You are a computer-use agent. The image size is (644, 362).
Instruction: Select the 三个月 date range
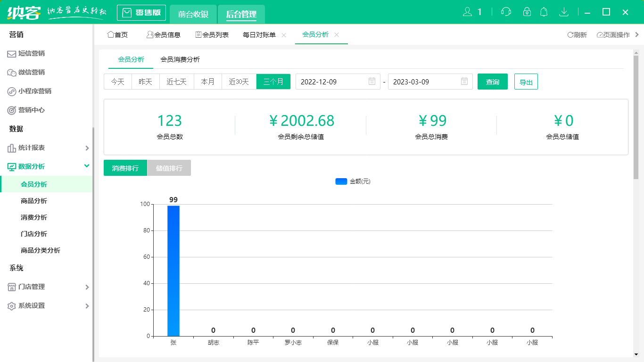tap(273, 82)
